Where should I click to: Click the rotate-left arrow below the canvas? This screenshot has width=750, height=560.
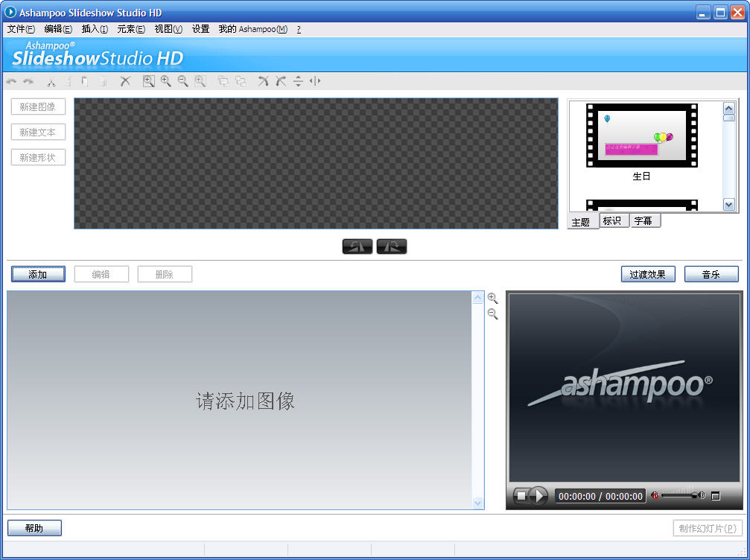357,246
